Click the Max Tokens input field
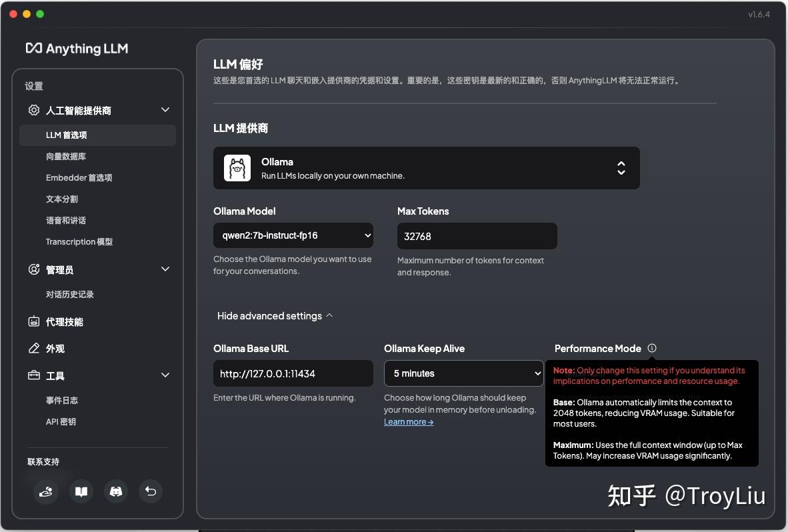The width and height of the screenshot is (788, 532). click(477, 236)
